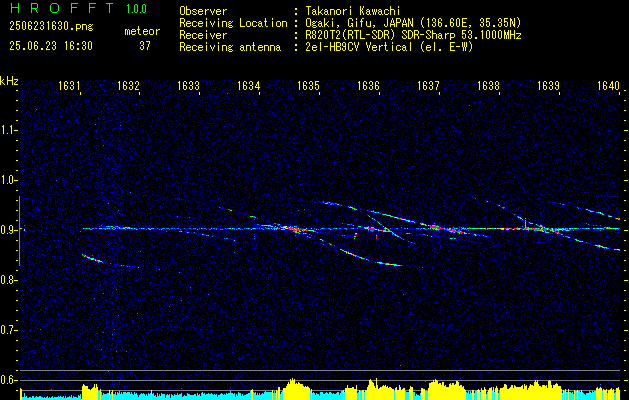Click the observer name Takanori Kawachi
The width and height of the screenshot is (629, 400).
[353, 11]
